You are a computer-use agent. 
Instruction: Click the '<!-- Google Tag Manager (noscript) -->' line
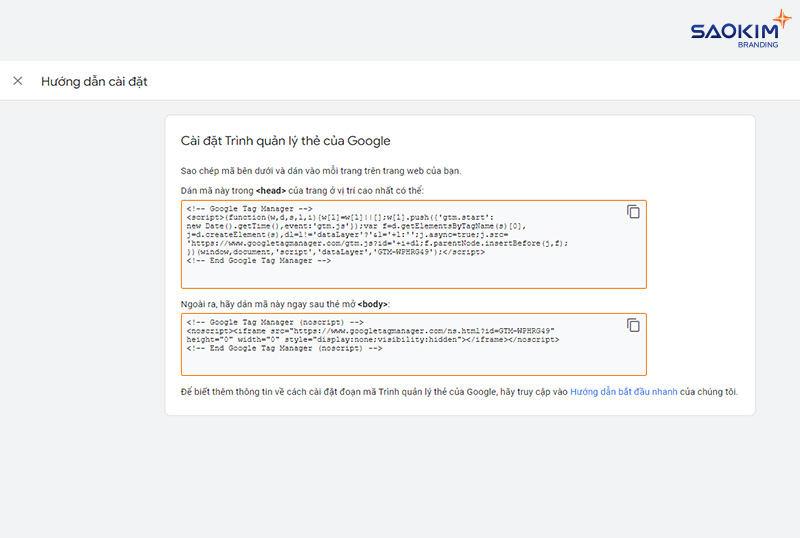click(275, 323)
